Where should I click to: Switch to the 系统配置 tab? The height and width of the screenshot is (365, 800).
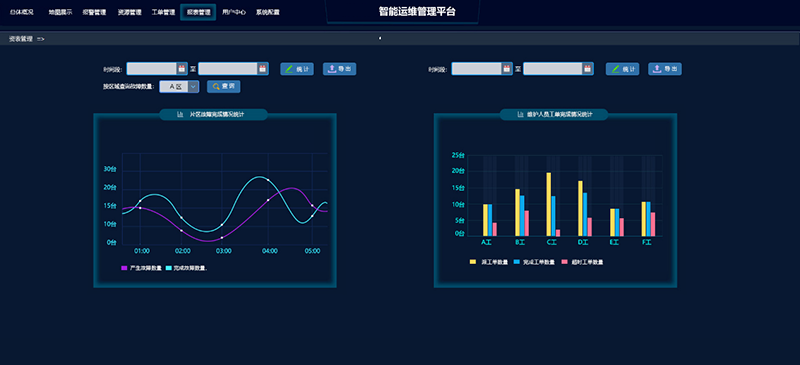[x=267, y=12]
